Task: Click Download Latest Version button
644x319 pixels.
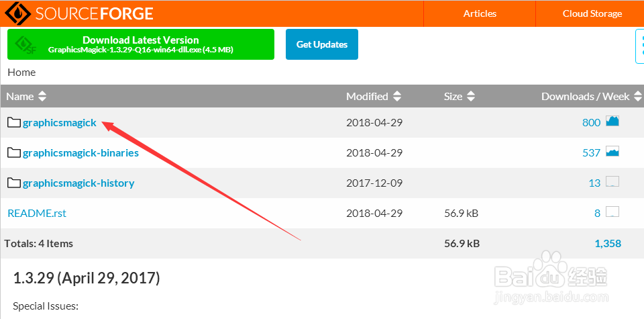Action: point(141,44)
